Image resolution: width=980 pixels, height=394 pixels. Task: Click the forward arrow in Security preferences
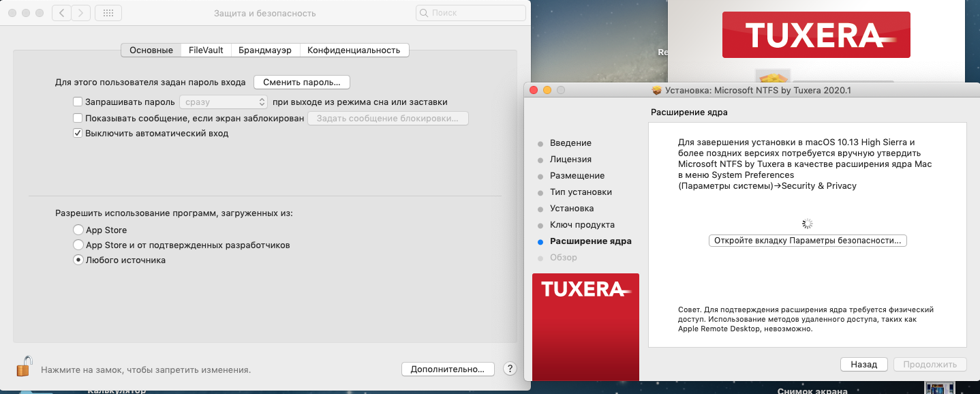point(81,13)
